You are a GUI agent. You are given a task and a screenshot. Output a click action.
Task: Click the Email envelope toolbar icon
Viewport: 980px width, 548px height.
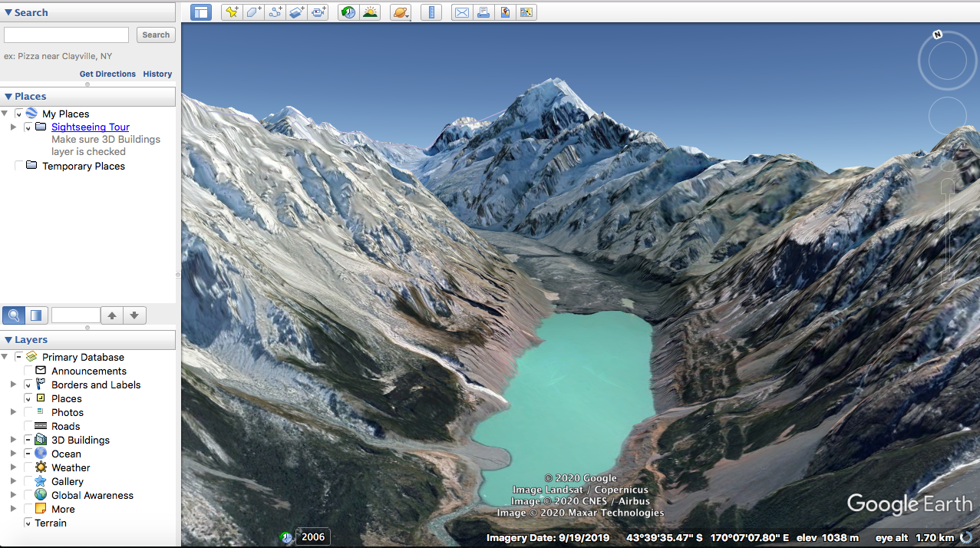pyautogui.click(x=461, y=12)
